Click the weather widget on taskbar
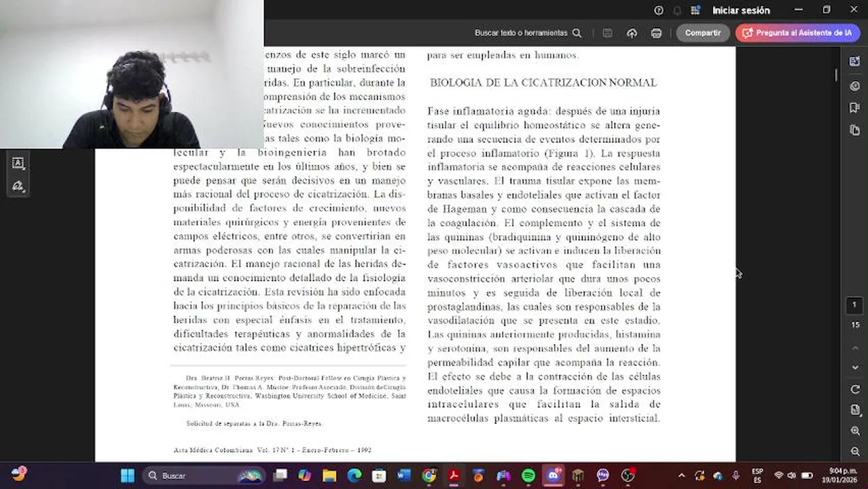This screenshot has width=868, height=489. [18, 475]
